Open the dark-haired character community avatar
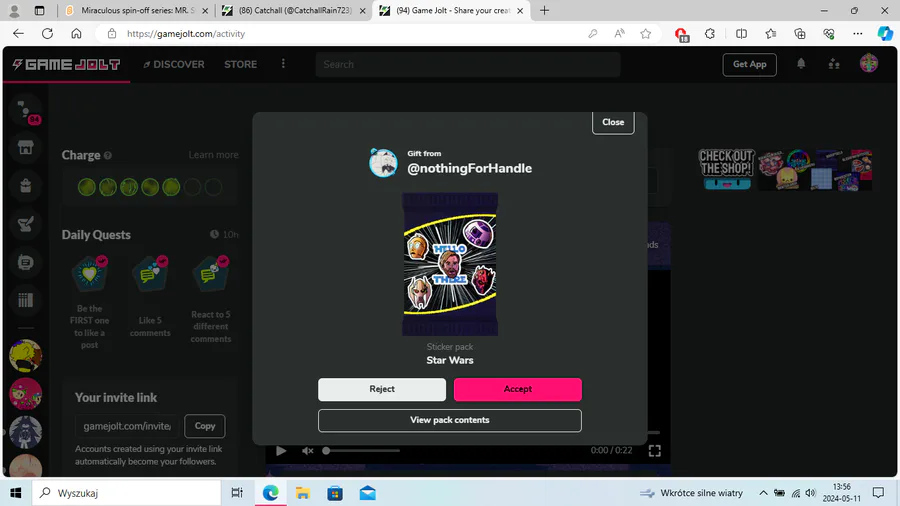The width and height of the screenshot is (900, 506). click(x=25, y=432)
